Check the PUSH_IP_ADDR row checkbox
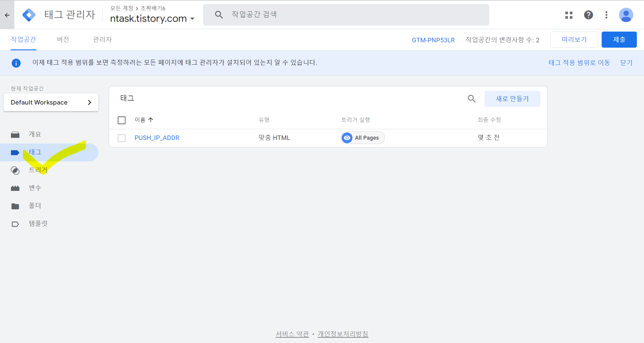 [122, 138]
